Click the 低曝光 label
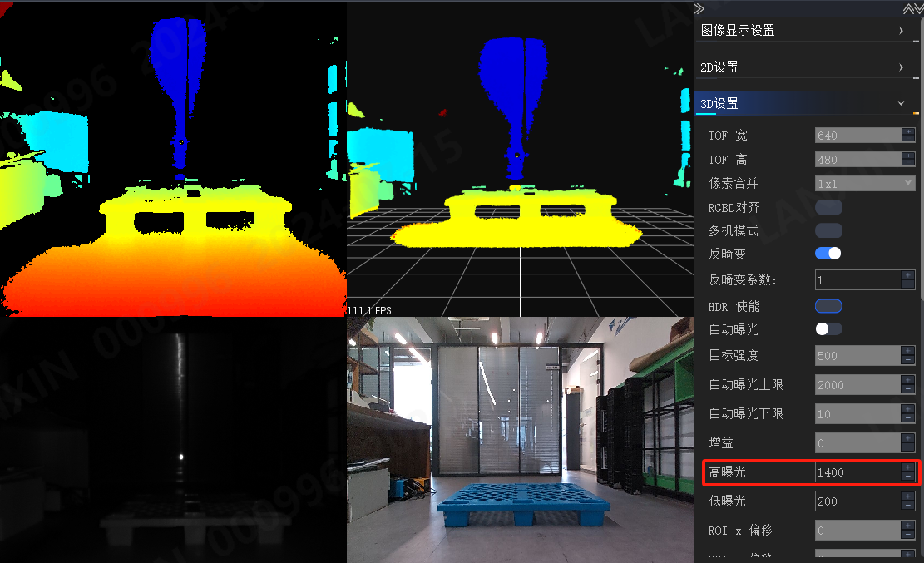 [x=727, y=501]
